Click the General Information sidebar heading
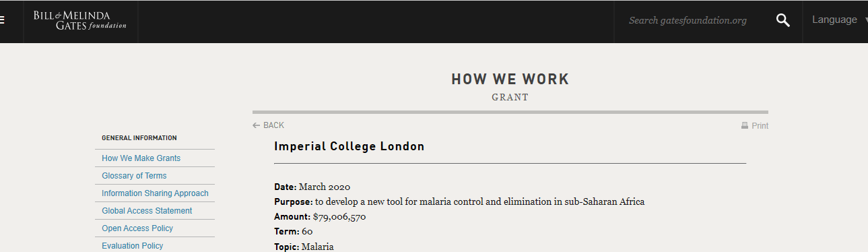The image size is (868, 252). click(x=139, y=138)
